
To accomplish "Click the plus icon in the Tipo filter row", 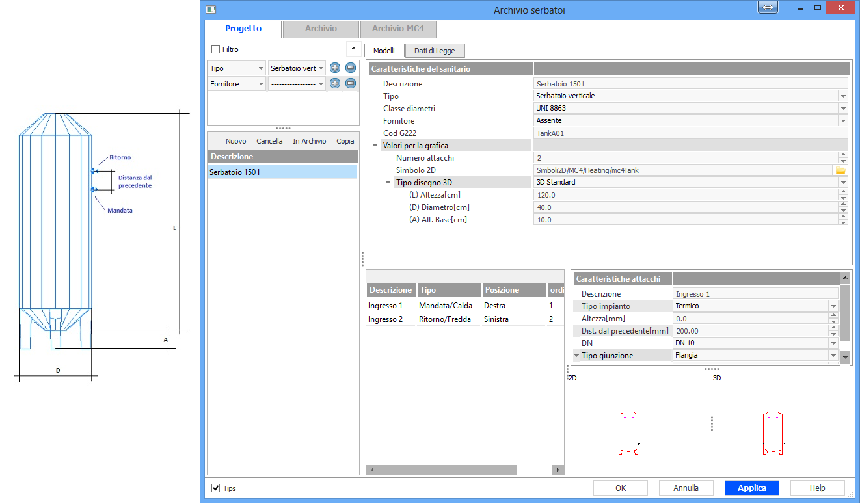I will (x=335, y=68).
